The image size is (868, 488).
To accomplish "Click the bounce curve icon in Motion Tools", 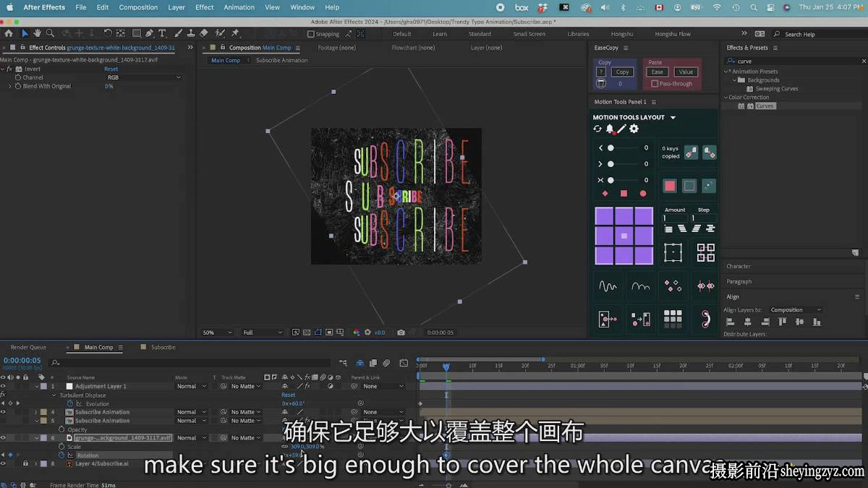I will [640, 286].
